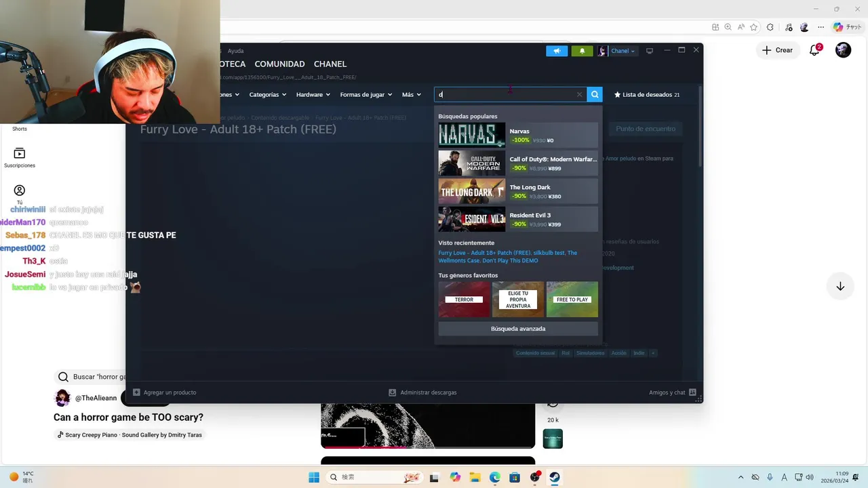Open the Windows Start menu
This screenshot has width=868, height=488.
tap(313, 477)
